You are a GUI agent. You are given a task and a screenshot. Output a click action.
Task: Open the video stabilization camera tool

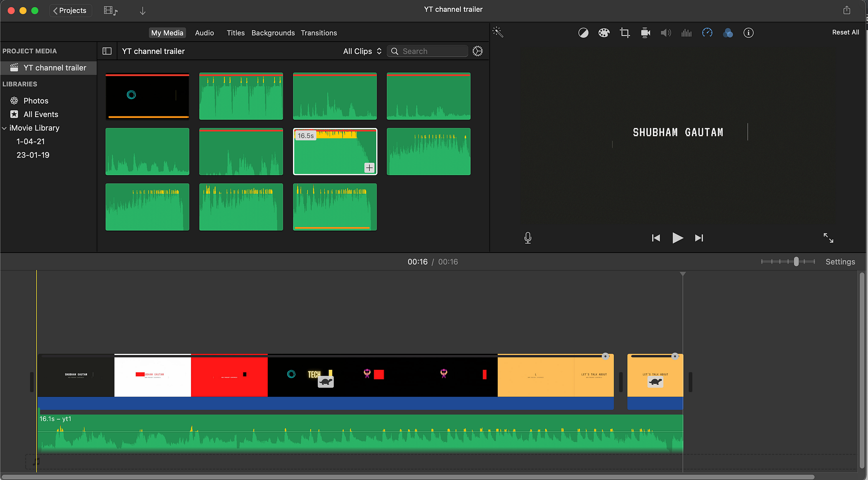pos(645,33)
